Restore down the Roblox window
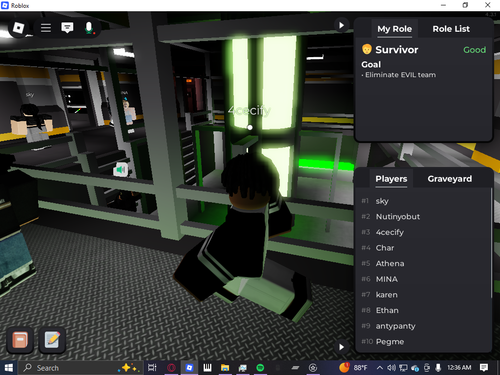 click(x=465, y=5)
